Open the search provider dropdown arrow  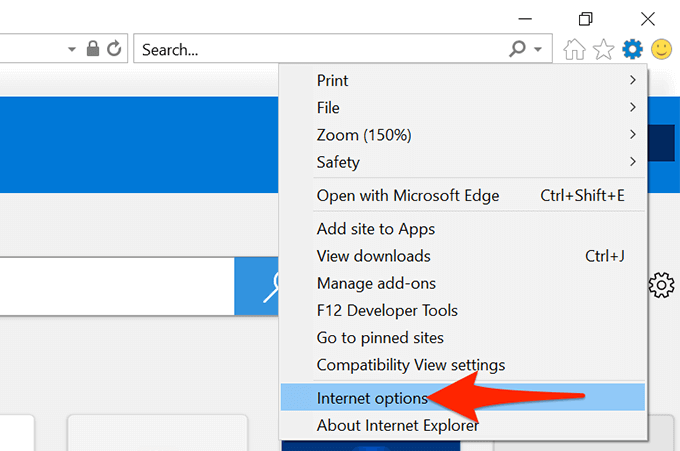point(539,48)
